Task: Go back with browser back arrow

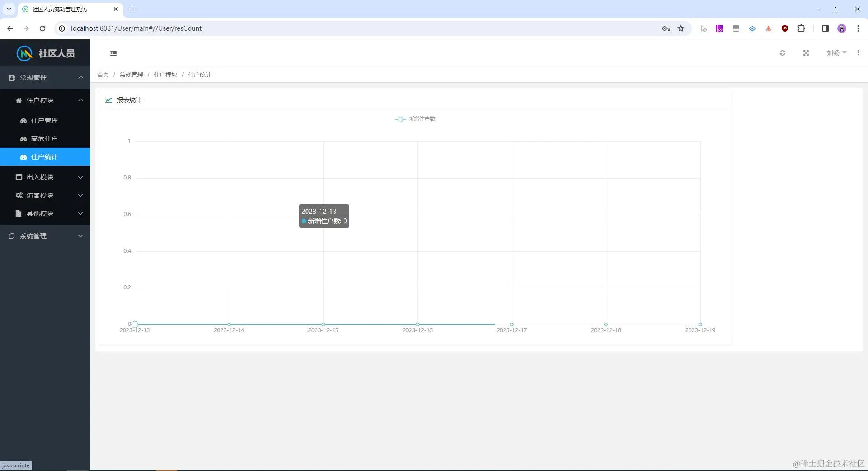Action: pyautogui.click(x=10, y=28)
